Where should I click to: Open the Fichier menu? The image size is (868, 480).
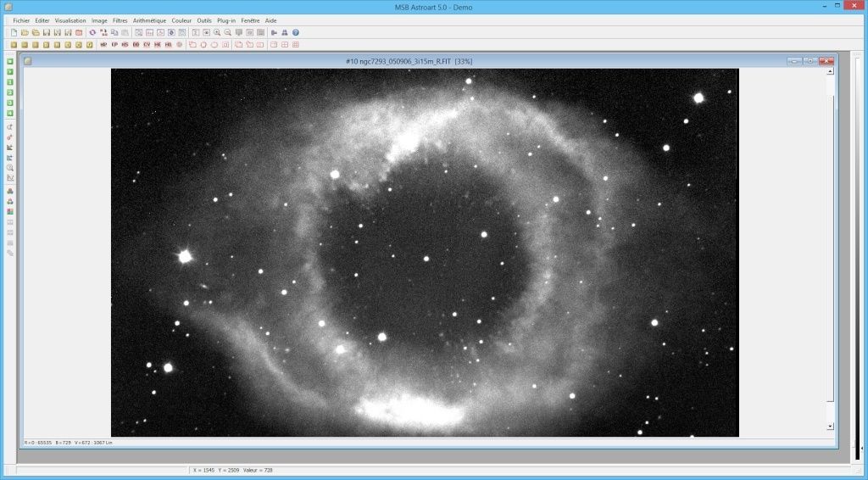click(21, 20)
